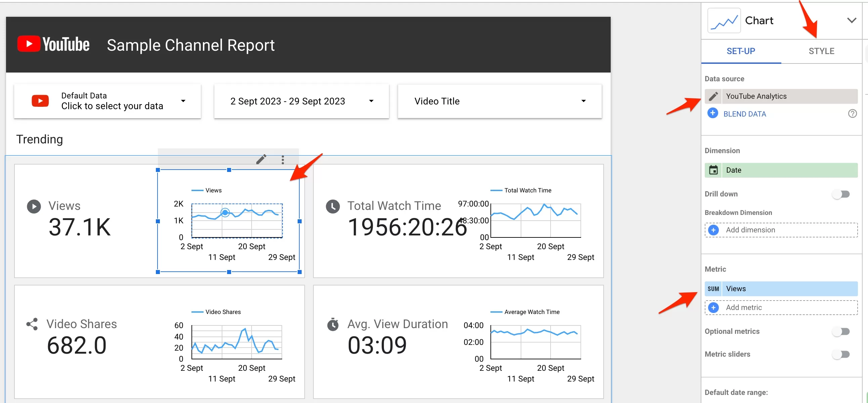Click the play icon beside Views scorecard
This screenshot has width=868, height=403.
click(x=34, y=207)
